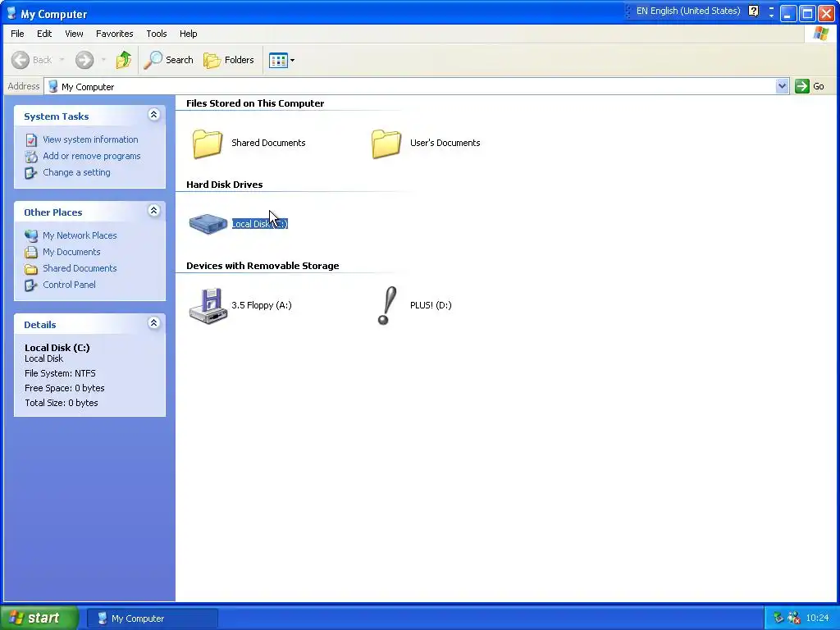The width and height of the screenshot is (840, 630).
Task: Select the Shared Documents folder icon
Action: pos(208,144)
